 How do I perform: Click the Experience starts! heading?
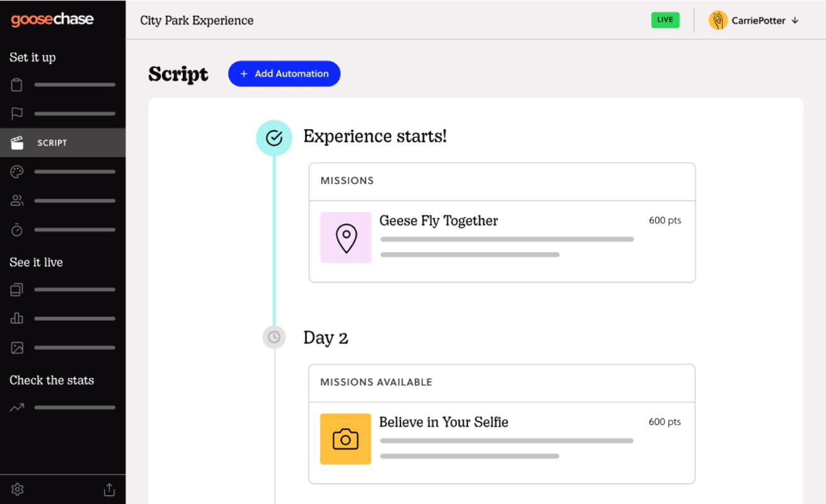[375, 136]
